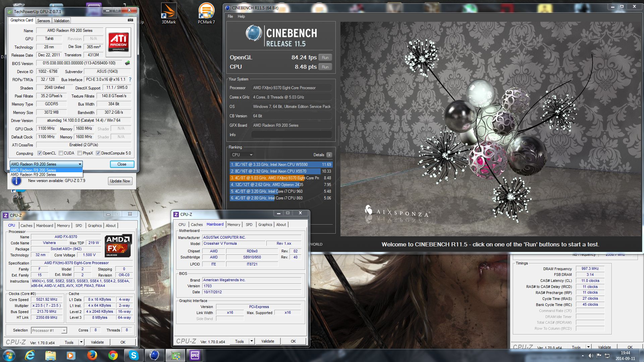Open the 3DMark desktop shortcut
The width and height of the screenshot is (644, 362).
169,14
